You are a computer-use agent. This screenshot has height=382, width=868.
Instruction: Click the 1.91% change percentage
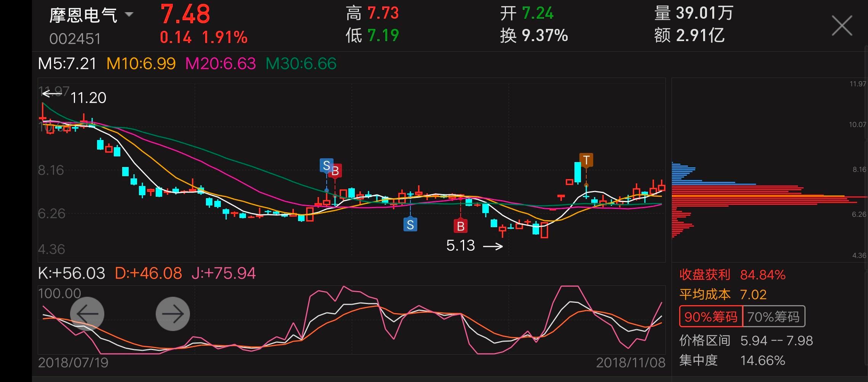point(225,37)
